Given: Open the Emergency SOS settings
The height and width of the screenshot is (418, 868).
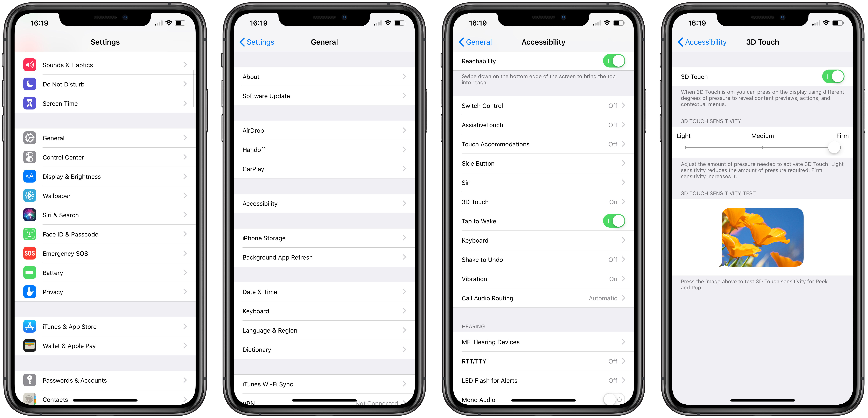Looking at the screenshot, I should [x=105, y=254].
